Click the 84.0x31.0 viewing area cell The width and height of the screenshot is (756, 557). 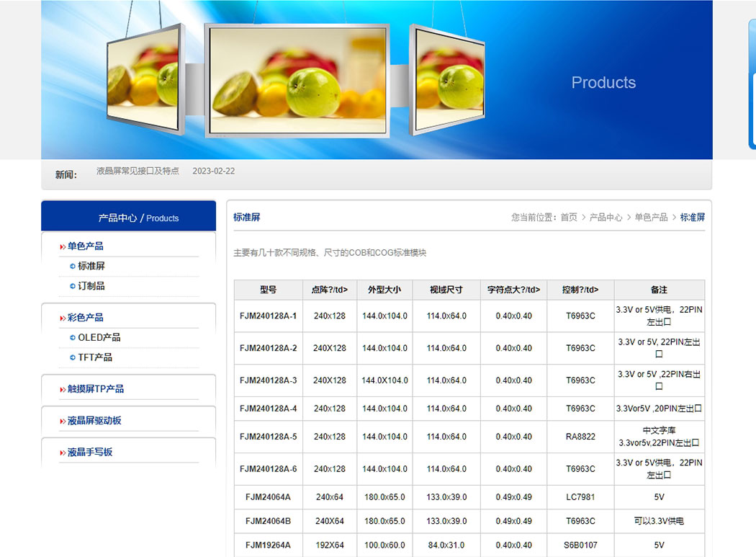446,545
